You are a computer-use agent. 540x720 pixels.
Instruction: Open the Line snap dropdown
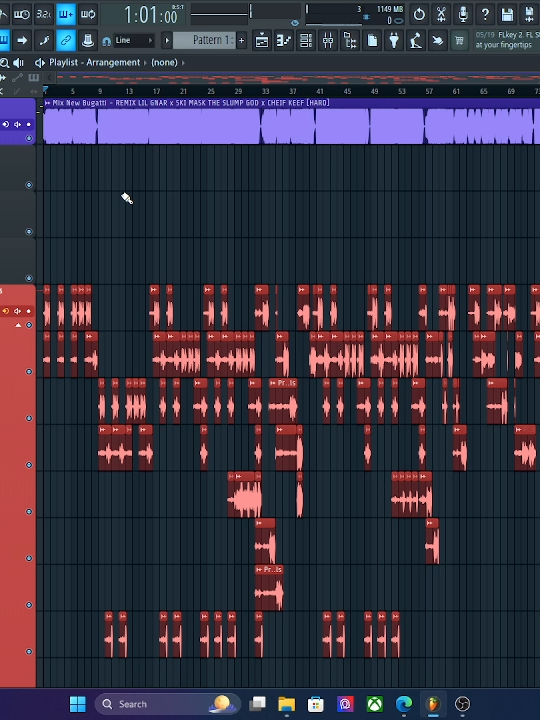(x=133, y=40)
